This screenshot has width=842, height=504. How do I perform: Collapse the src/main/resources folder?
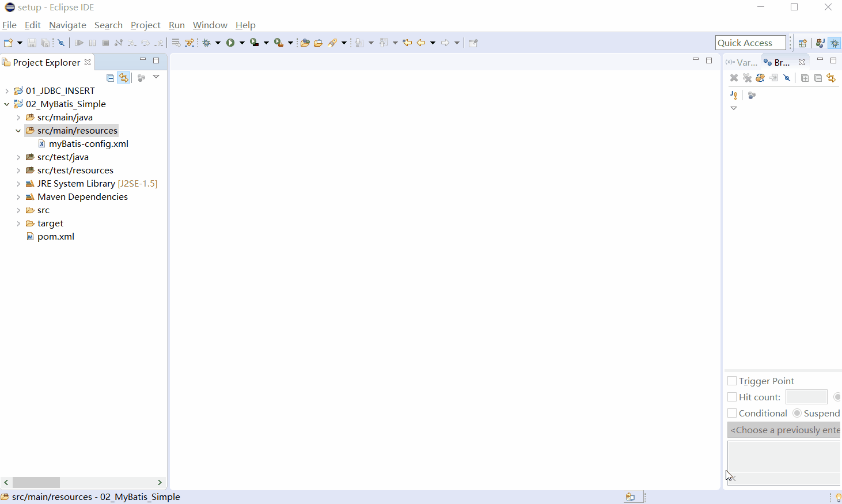pos(18,131)
